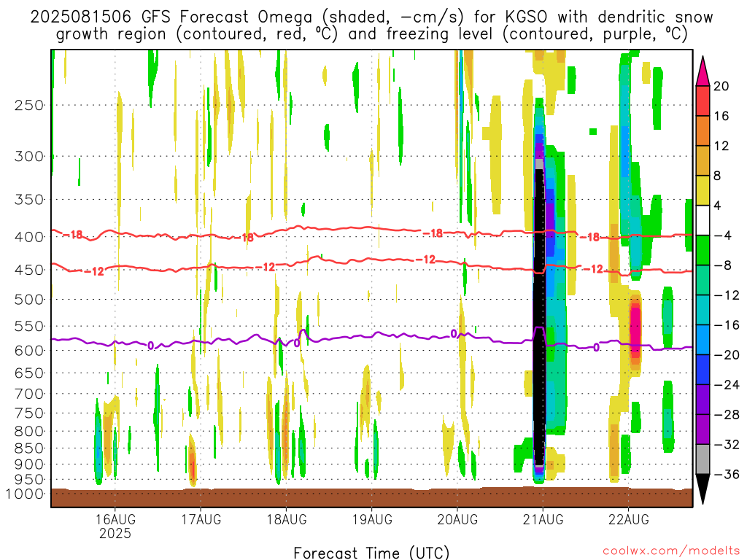
Task: Select the colorbar value -28 label
Action: [727, 415]
